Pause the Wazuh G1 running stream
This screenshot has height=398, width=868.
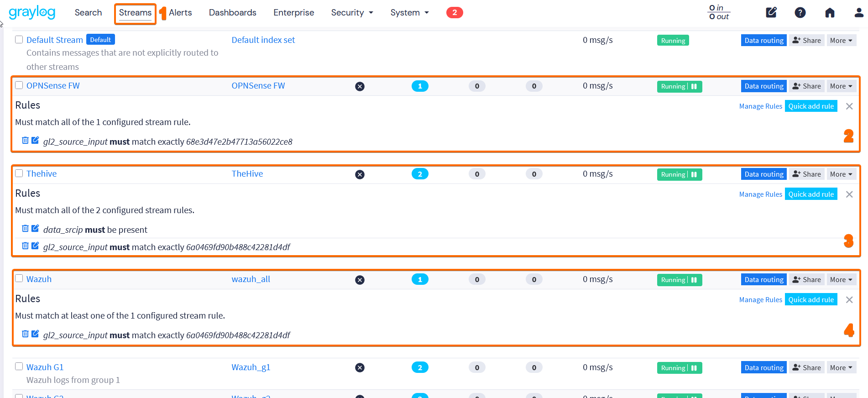(x=694, y=368)
